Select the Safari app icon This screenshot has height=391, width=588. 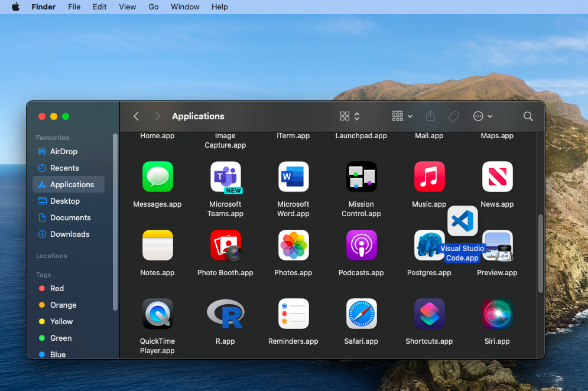click(361, 314)
